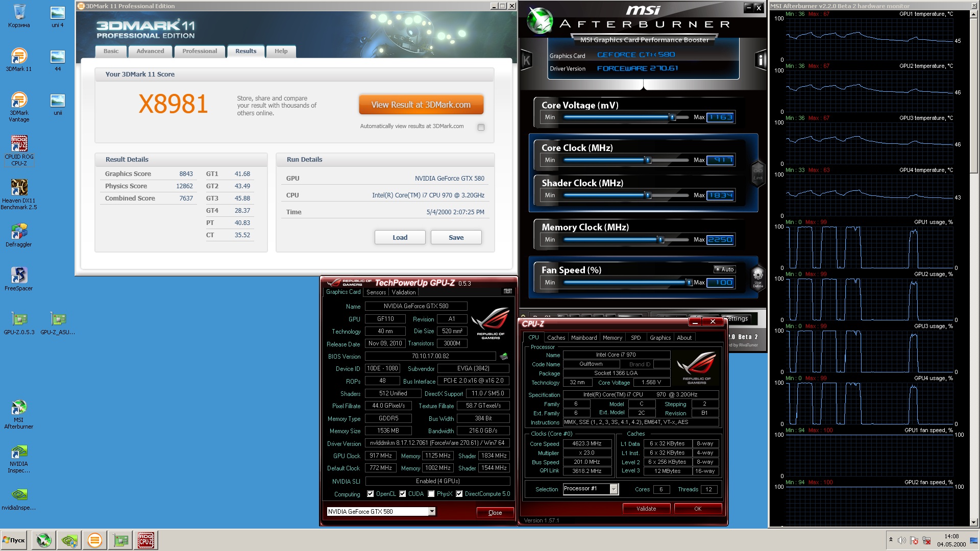The width and height of the screenshot is (980, 551).
Task: Open Heaven DX11 Benchmark 2.5 desktop icon
Action: tap(19, 194)
